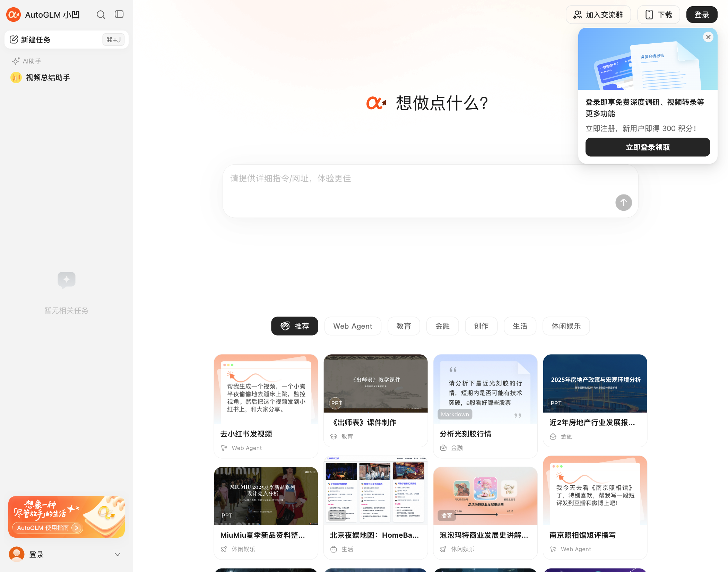
Task: Focus the instruction input field
Action: pos(430,191)
